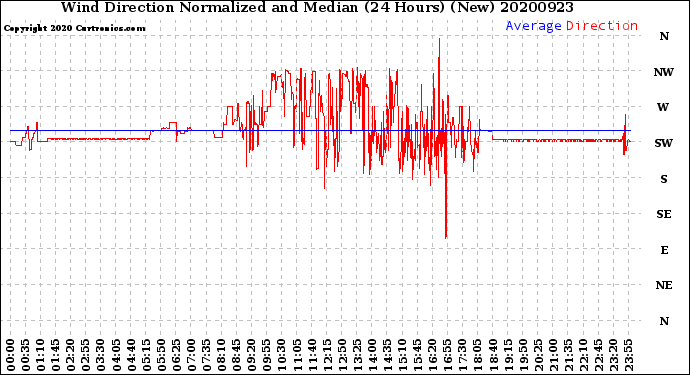Select the '05:15' time axis label
The width and height of the screenshot is (690, 375).
point(146,355)
